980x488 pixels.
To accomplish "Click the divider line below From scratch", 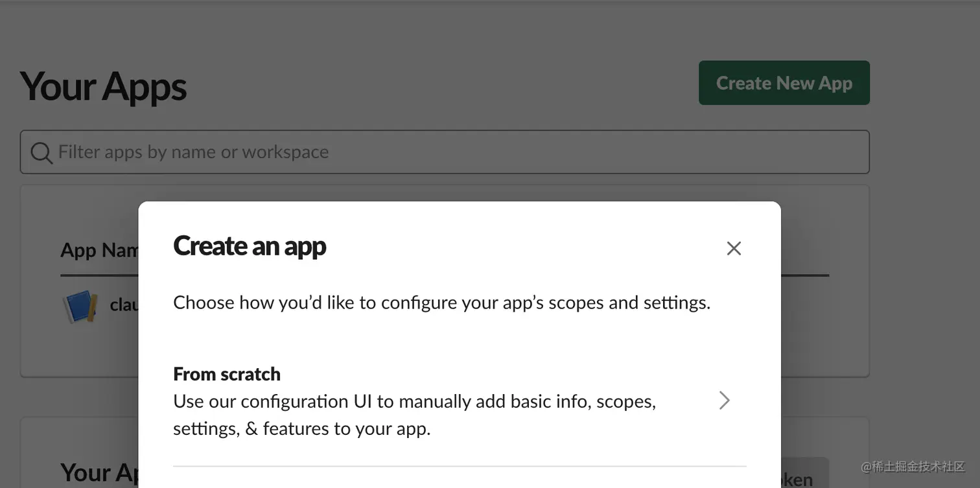I will 460,466.
